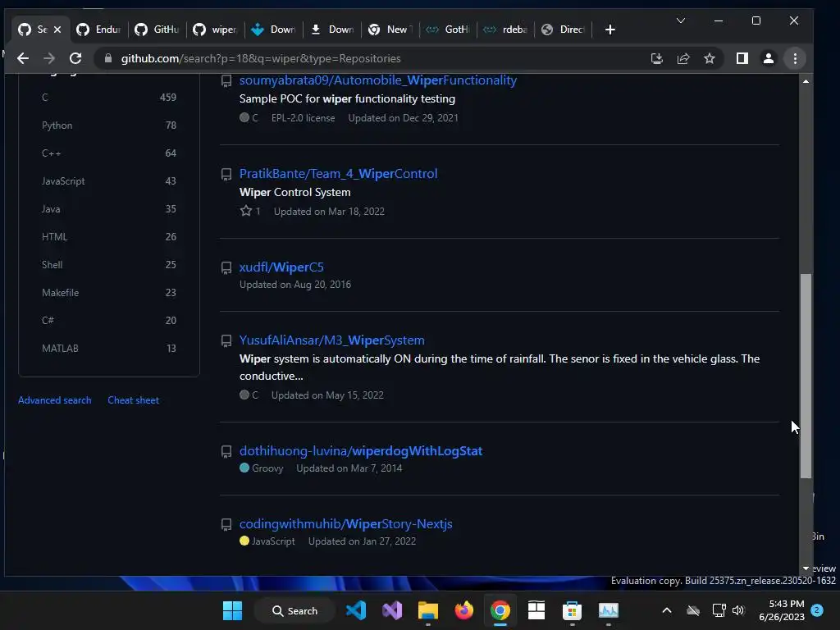Click the github.com address bar URL
The width and height of the screenshot is (840, 630).
click(261, 58)
